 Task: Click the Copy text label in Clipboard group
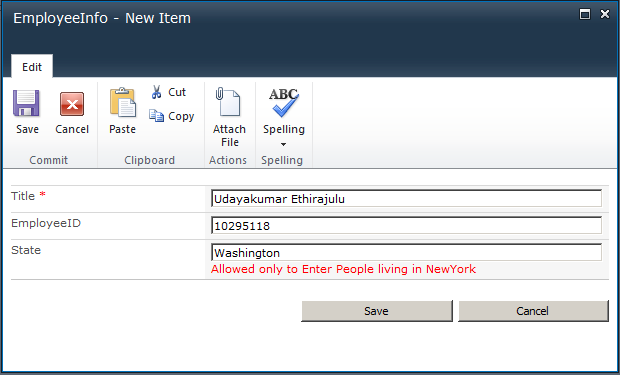(181, 116)
